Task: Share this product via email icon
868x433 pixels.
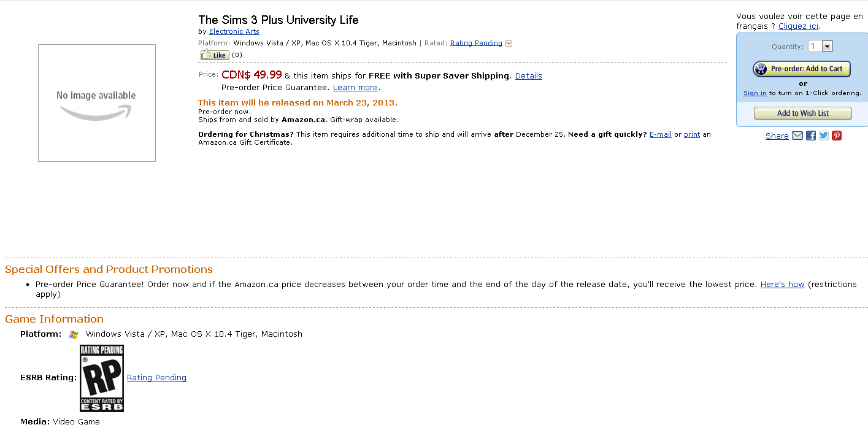Action: point(797,136)
